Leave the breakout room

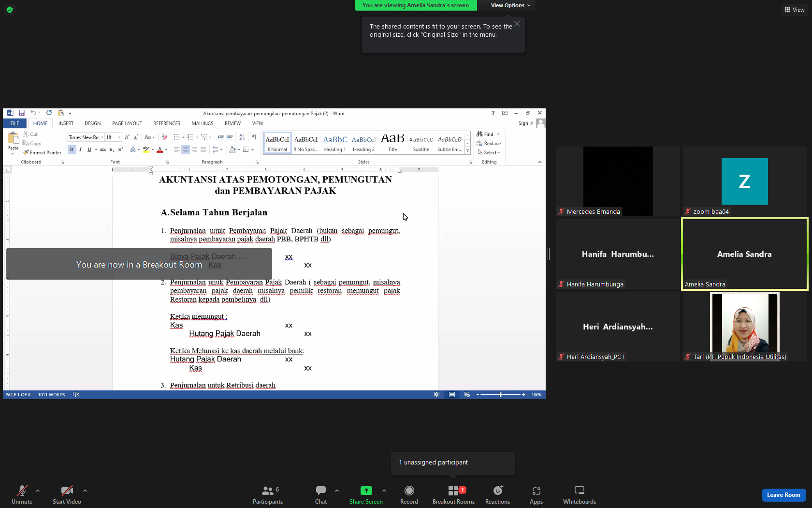783,495
